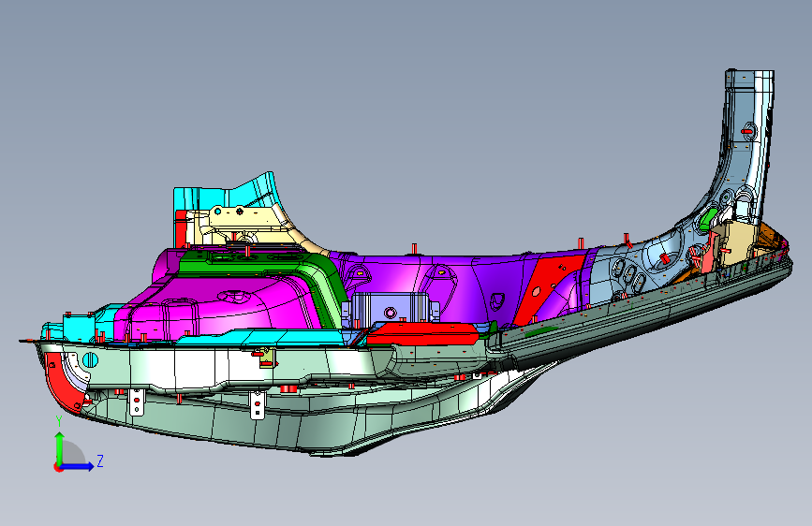Screen dimensions: 812x526
Task: Select the gray quarter-plane of the axis triad
Action: [72, 453]
